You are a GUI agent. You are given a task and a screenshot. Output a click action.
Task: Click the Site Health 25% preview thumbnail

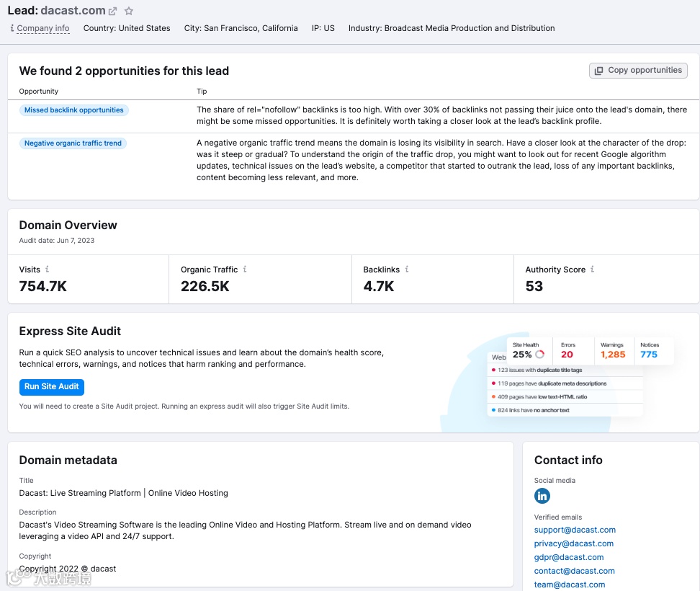[529, 351]
